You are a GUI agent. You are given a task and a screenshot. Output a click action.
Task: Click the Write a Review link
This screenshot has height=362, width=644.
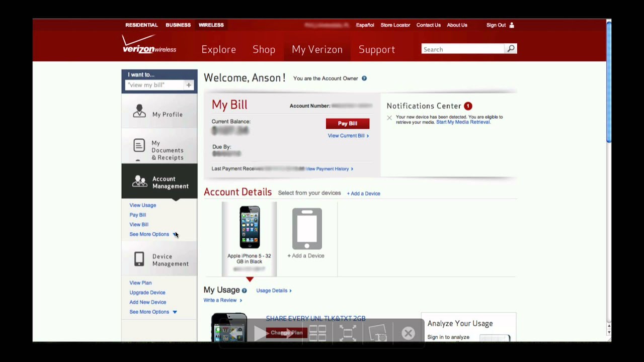tap(222, 300)
